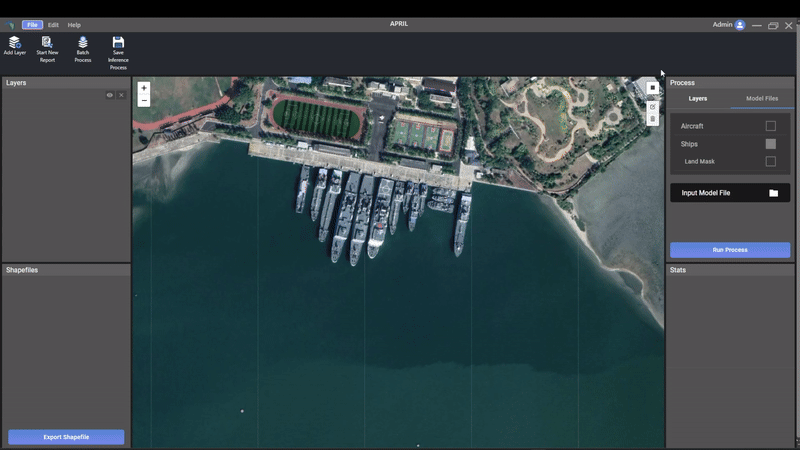Viewport: 800px width, 450px height.
Task: Click the edit shape tool on map
Action: (652, 106)
